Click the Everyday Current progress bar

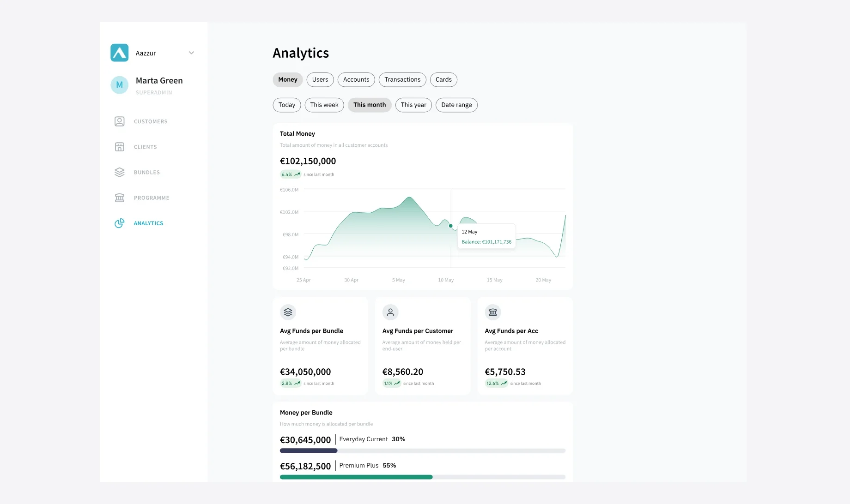(x=423, y=450)
